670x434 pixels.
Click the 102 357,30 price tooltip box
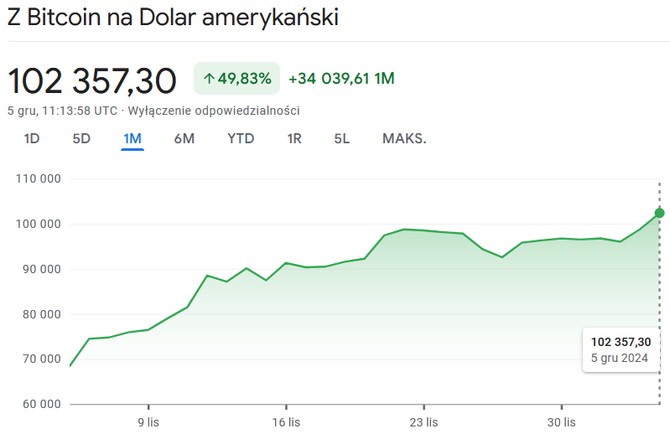click(620, 349)
